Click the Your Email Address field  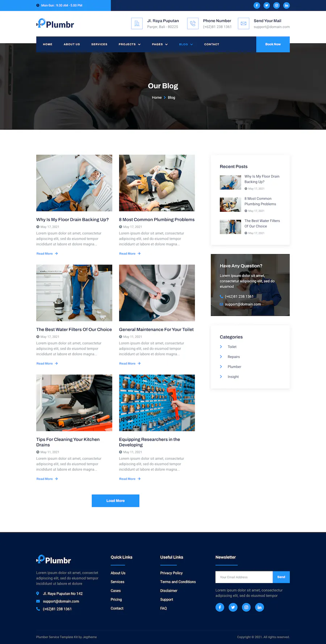[x=244, y=577]
